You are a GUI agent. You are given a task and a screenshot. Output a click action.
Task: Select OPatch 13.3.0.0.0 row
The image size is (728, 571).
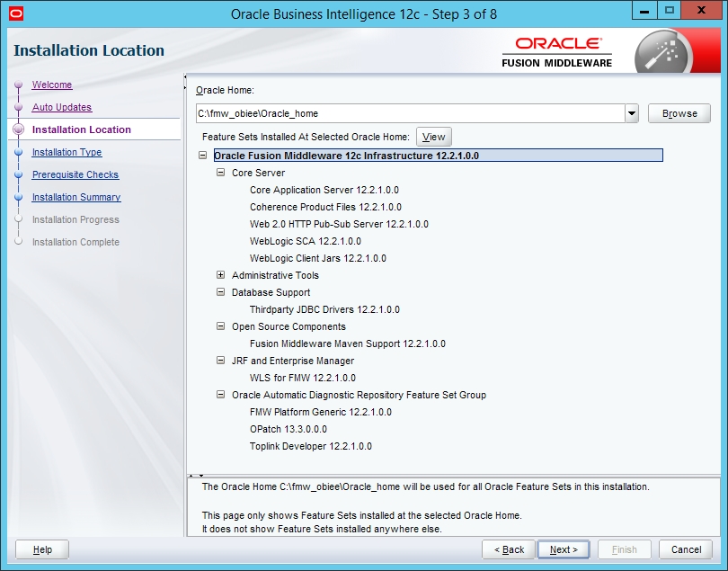pos(289,429)
